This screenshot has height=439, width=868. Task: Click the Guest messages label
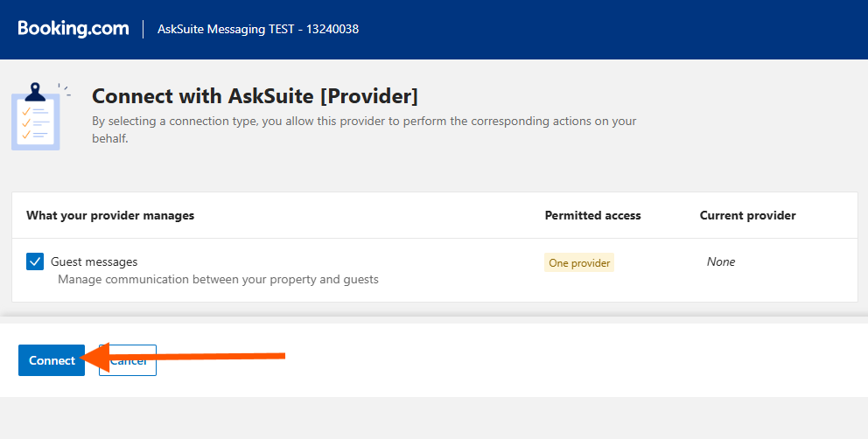(94, 261)
